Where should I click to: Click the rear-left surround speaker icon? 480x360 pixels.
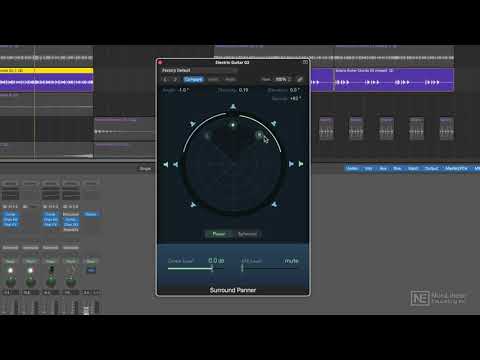(x=193, y=205)
